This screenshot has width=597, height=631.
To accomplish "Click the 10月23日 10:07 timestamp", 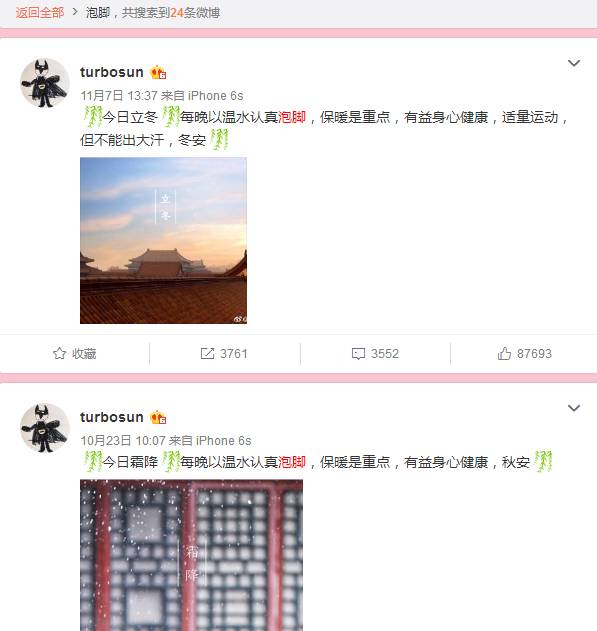I will point(123,441).
